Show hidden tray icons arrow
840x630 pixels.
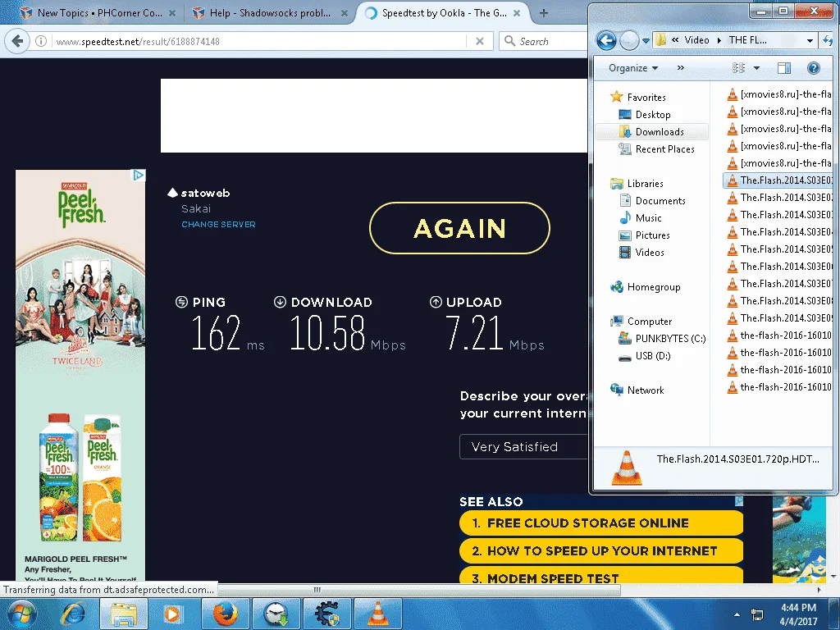(737, 614)
